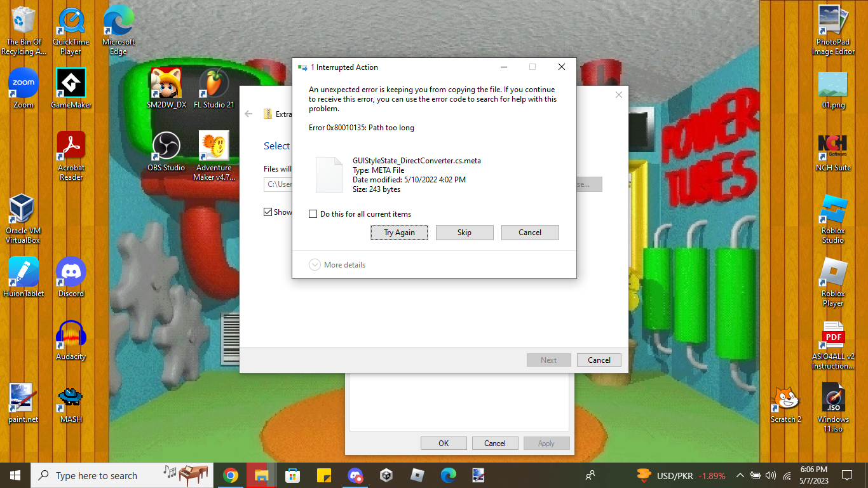Open the Acrobat Reader desktop icon
The height and width of the screenshot is (488, 868).
coord(71,156)
